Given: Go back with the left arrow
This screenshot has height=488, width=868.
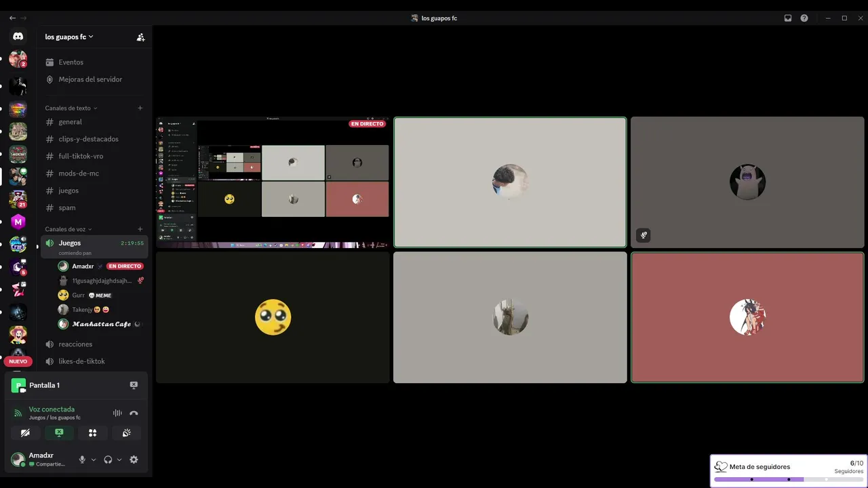Looking at the screenshot, I should click(12, 18).
